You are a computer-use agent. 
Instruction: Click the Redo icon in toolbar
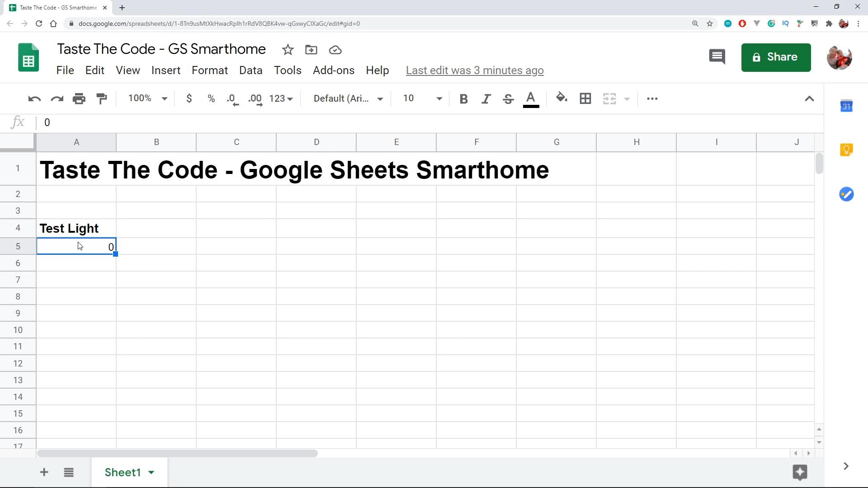pos(57,99)
